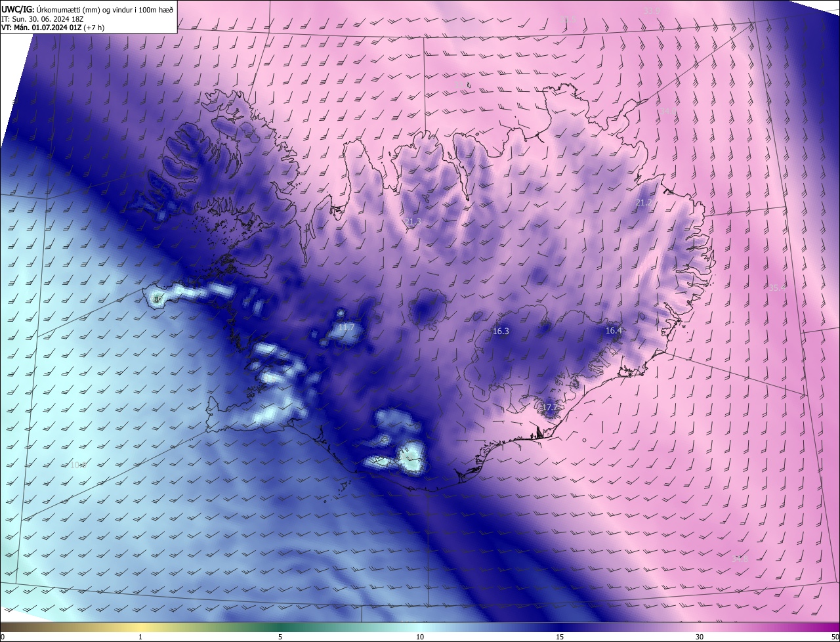Click the 10.8 value over the ocean
The width and height of the screenshot is (840, 642).
point(77,465)
